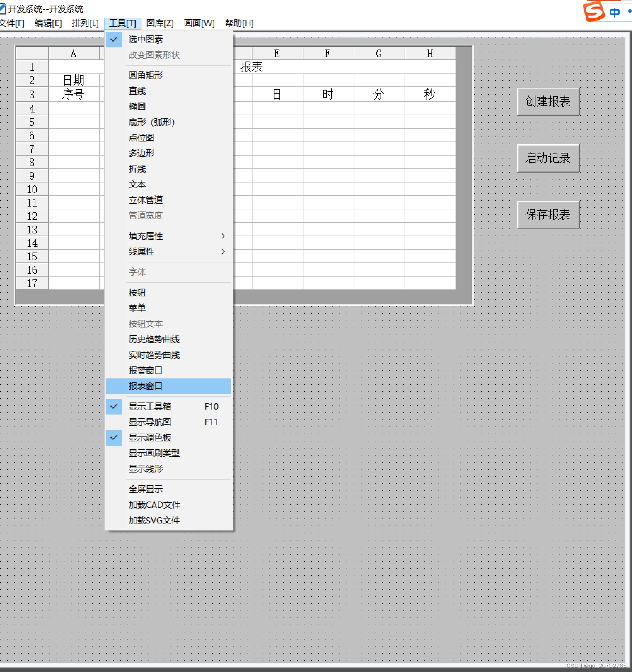Select the 椭圆 drawing tool

[169, 106]
